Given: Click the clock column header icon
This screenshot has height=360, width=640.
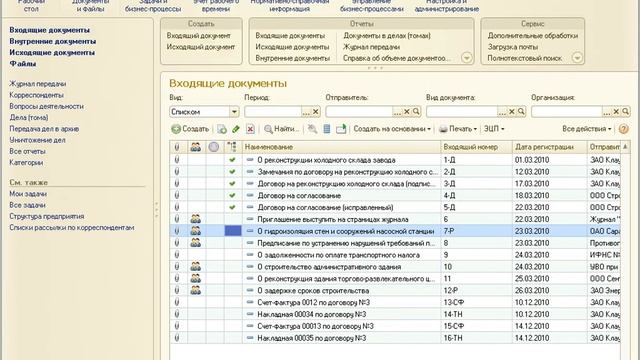Looking at the screenshot, I should point(213,147).
